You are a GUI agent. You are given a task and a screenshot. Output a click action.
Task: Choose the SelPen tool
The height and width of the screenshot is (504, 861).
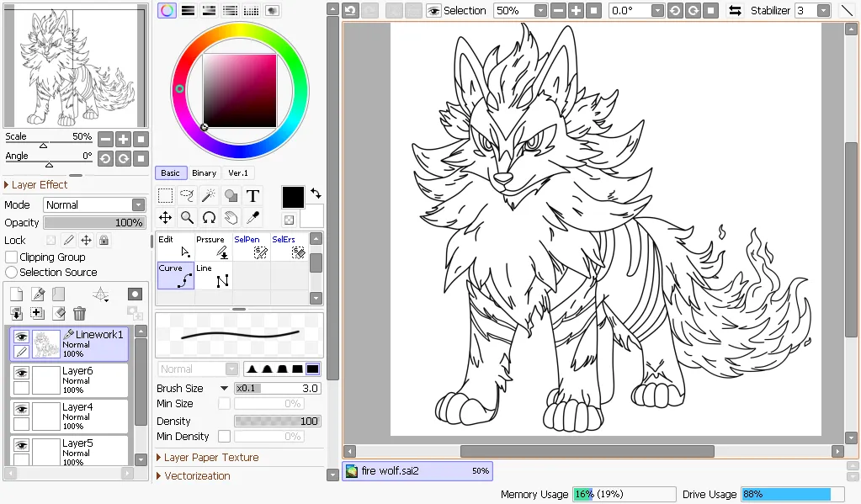click(252, 247)
